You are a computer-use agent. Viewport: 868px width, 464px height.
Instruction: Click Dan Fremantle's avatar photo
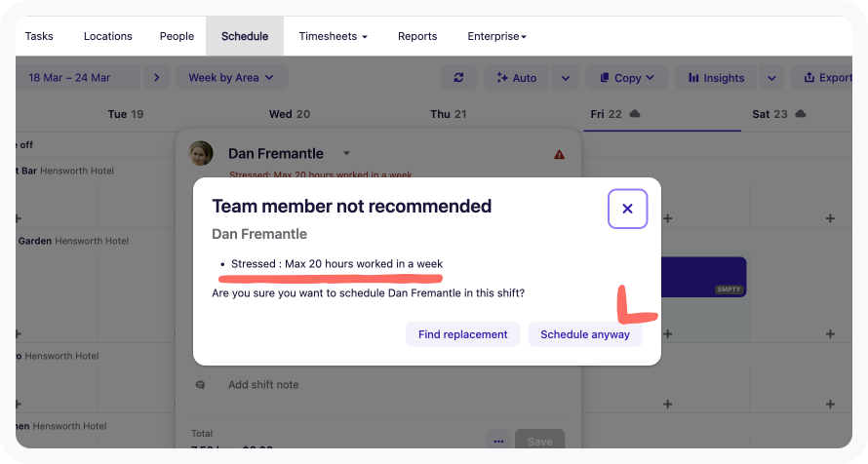tap(201, 153)
